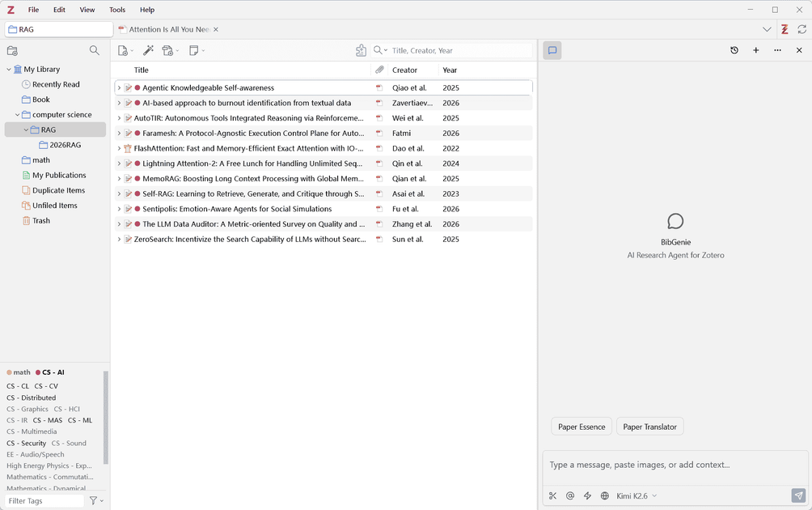The width and height of the screenshot is (812, 510).
Task: Focus the Filter Tags input
Action: (x=44, y=500)
